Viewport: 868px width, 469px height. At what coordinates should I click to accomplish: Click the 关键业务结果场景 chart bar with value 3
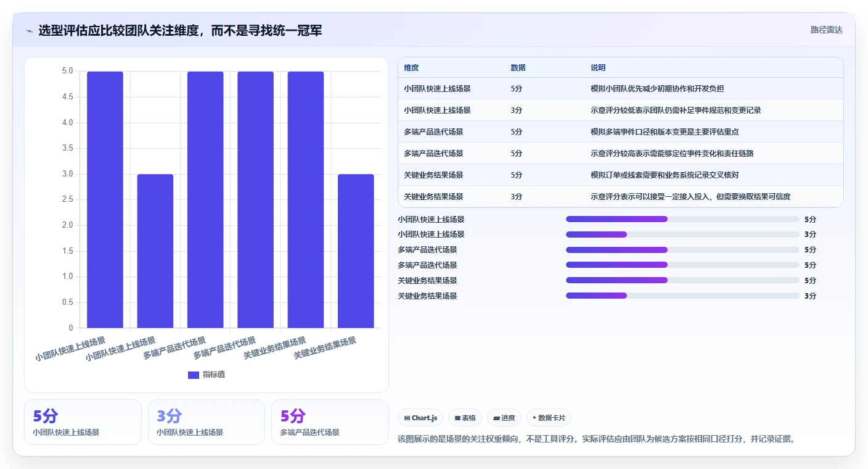pyautogui.click(x=356, y=251)
